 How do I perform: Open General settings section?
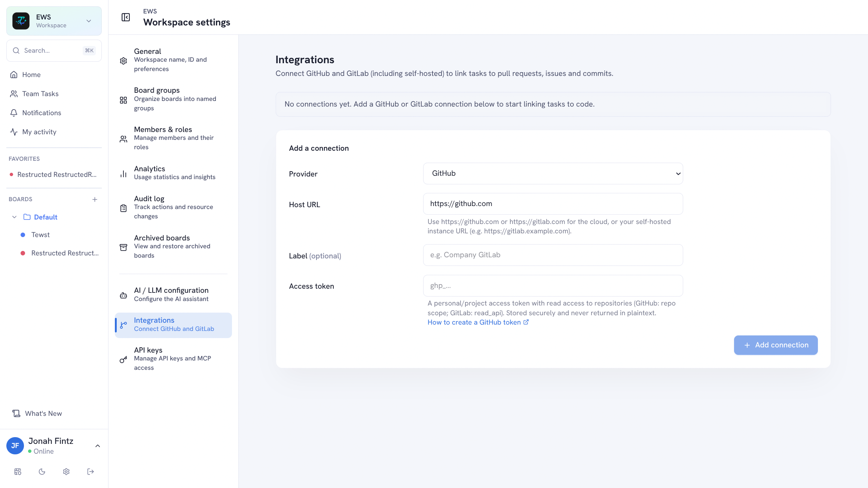coord(173,60)
